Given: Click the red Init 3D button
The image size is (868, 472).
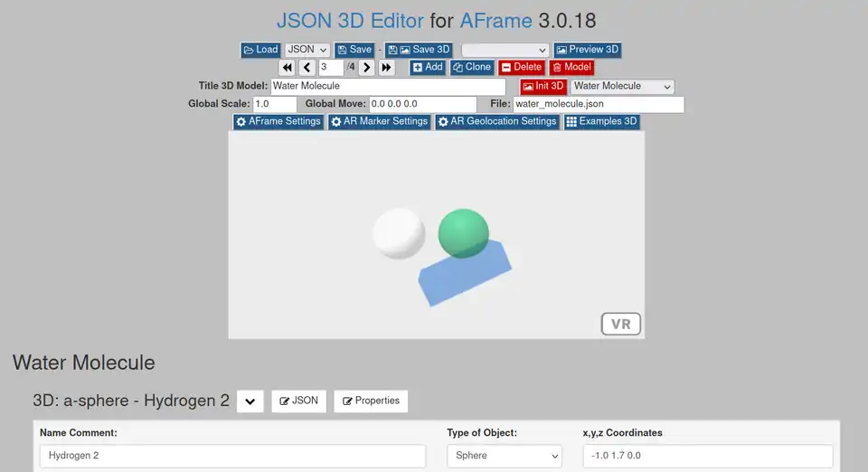Looking at the screenshot, I should tap(543, 86).
